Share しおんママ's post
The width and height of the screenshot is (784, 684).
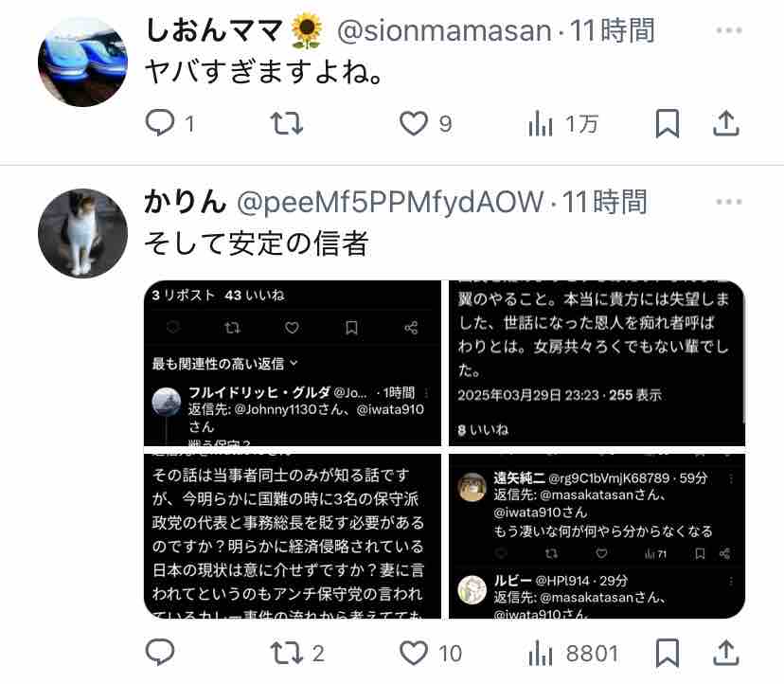click(725, 123)
